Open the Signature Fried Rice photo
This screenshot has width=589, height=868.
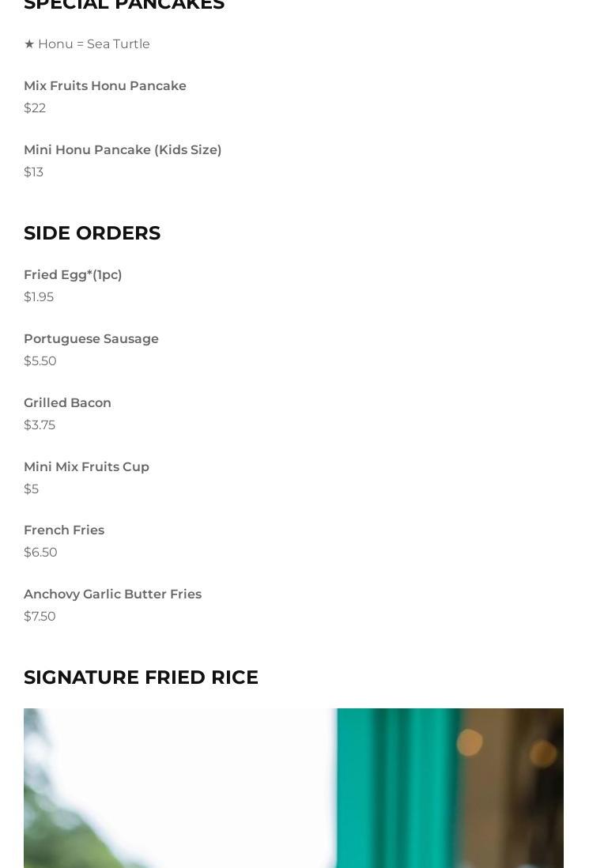293,788
